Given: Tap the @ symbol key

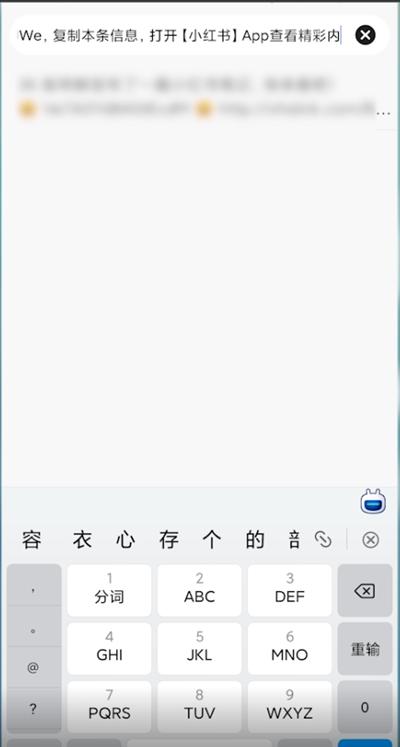Looking at the screenshot, I should click(x=33, y=668).
